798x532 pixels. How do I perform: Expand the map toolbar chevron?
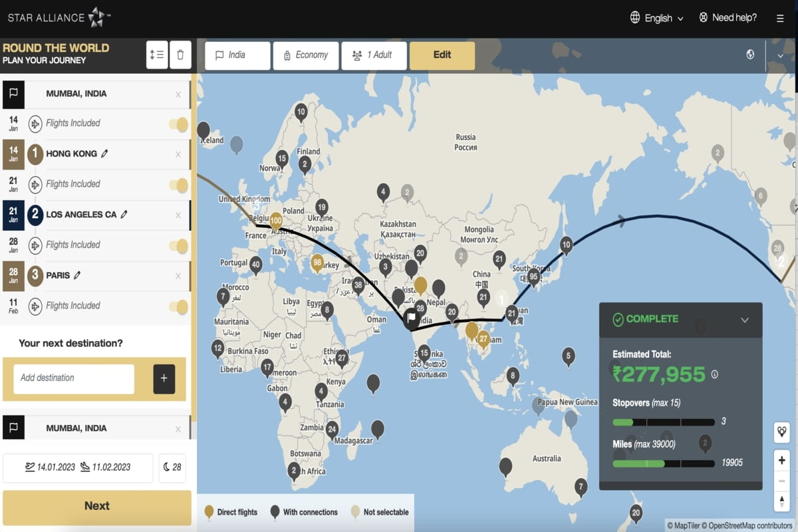780,55
